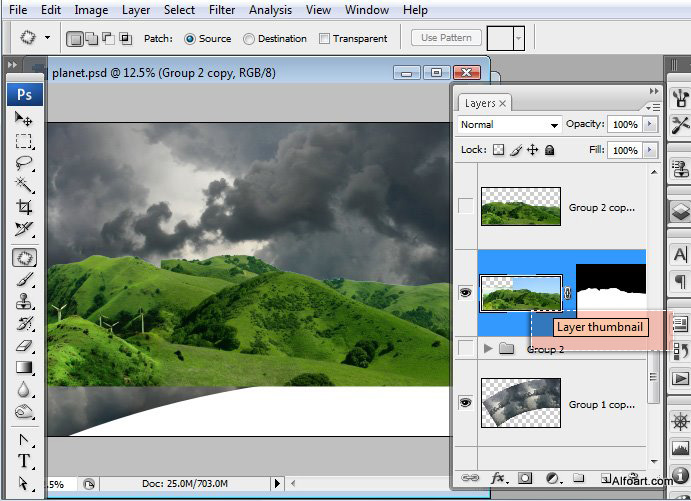Viewport: 691px width, 501px height.
Task: Select the Crop tool
Action: 24,207
